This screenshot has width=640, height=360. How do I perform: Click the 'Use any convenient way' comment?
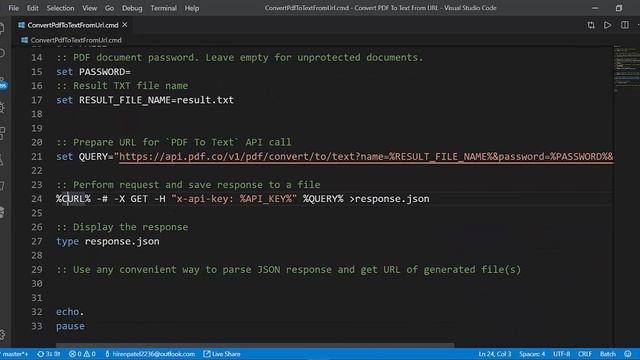coord(289,269)
